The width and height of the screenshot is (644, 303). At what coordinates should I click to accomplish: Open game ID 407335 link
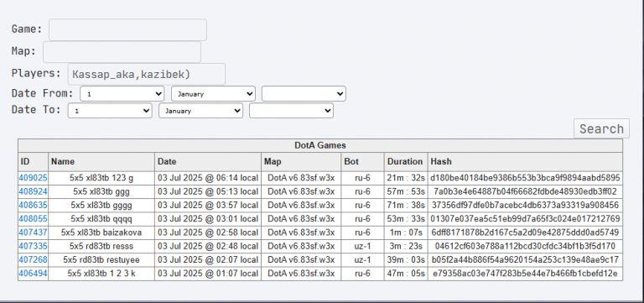(33, 247)
